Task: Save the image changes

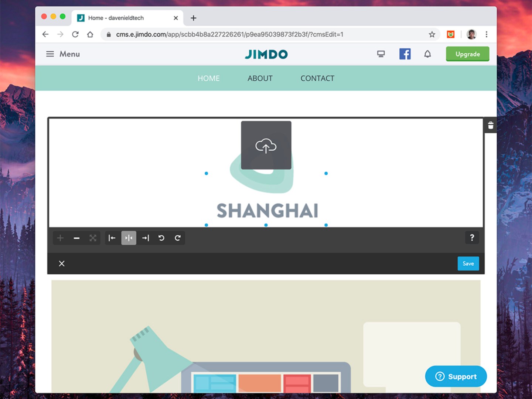Action: coord(468,263)
